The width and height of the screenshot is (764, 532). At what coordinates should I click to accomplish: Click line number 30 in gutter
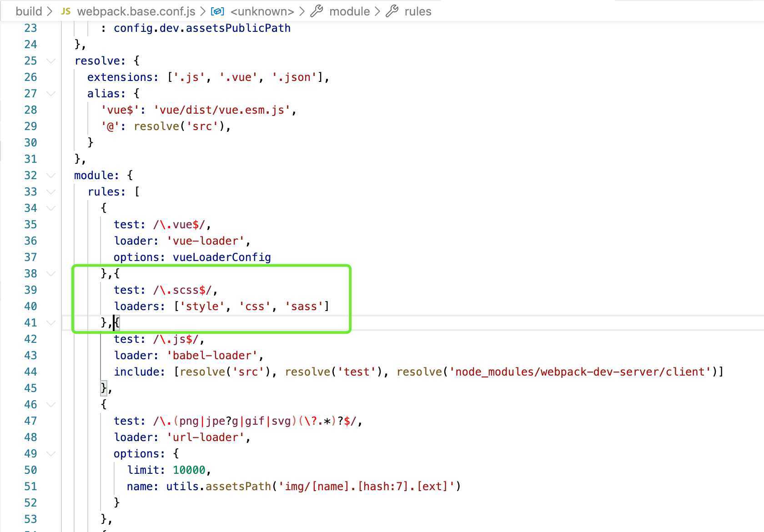pos(30,143)
